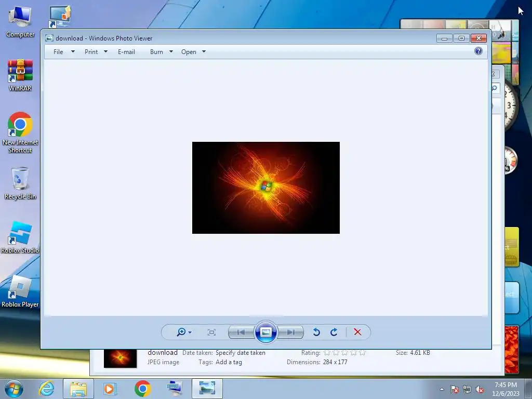Click the Dimensions 284 x 177 value
The width and height of the screenshot is (532, 399).
pyautogui.click(x=335, y=362)
